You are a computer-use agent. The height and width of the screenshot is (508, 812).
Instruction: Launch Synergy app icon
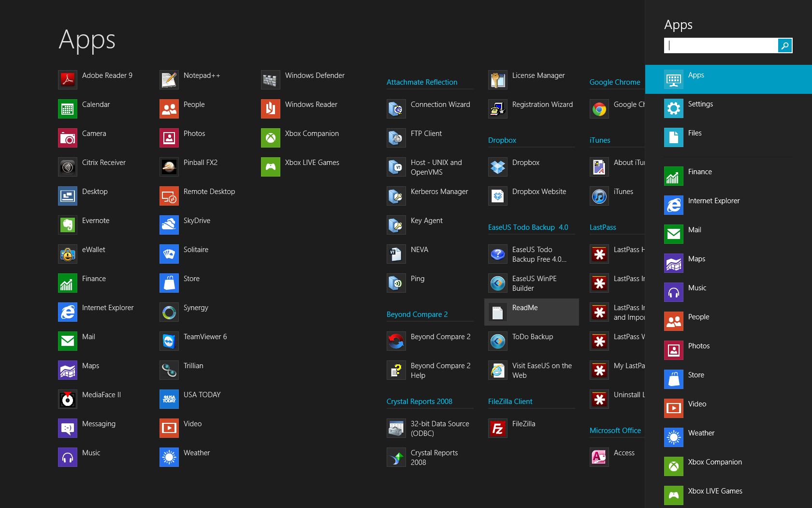point(169,312)
